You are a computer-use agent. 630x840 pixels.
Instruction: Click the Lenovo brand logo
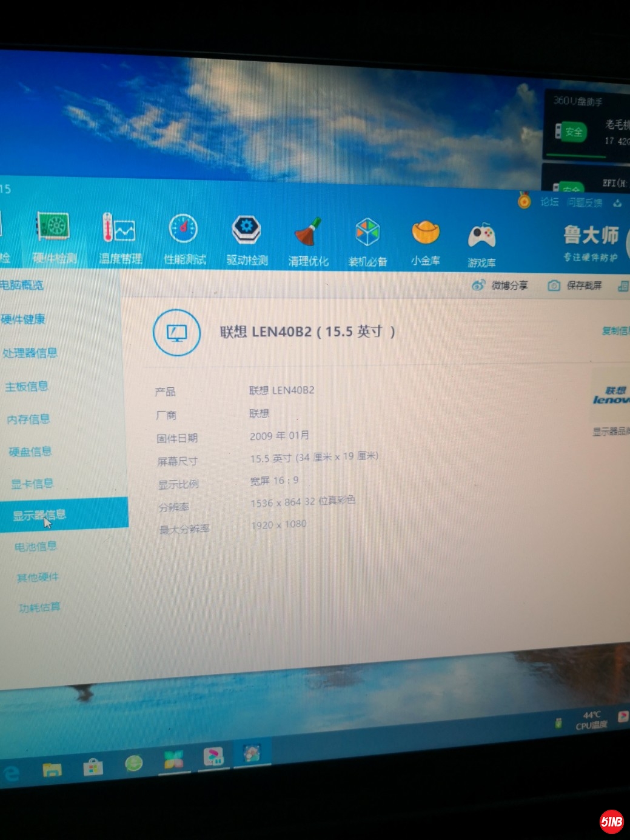[611, 395]
